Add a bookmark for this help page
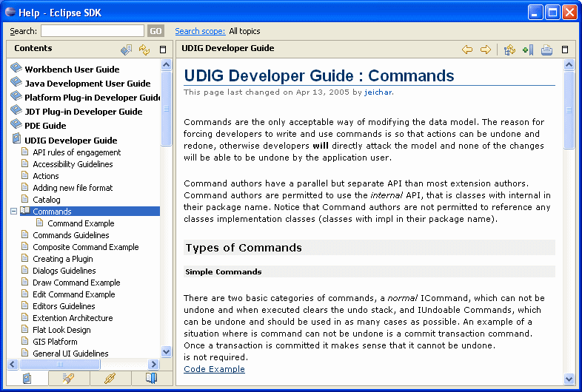Image resolution: width=582 pixels, height=392 pixels. pos(527,50)
